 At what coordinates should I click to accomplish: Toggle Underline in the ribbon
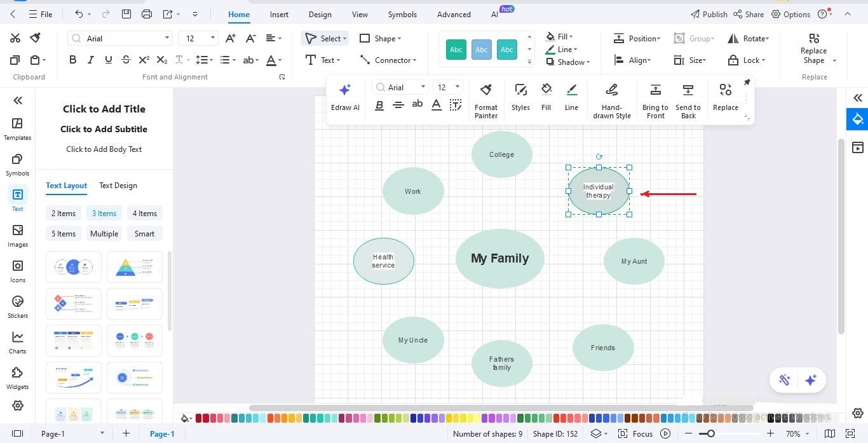tap(108, 60)
